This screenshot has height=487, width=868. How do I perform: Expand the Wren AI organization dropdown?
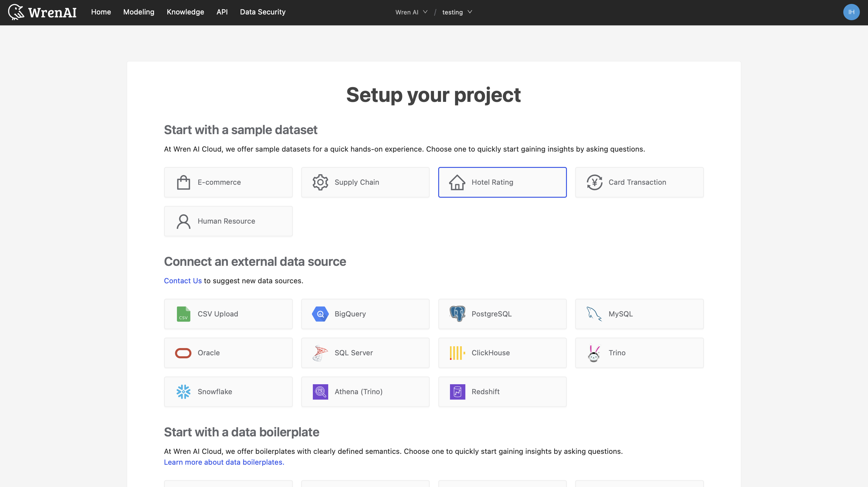click(x=411, y=12)
